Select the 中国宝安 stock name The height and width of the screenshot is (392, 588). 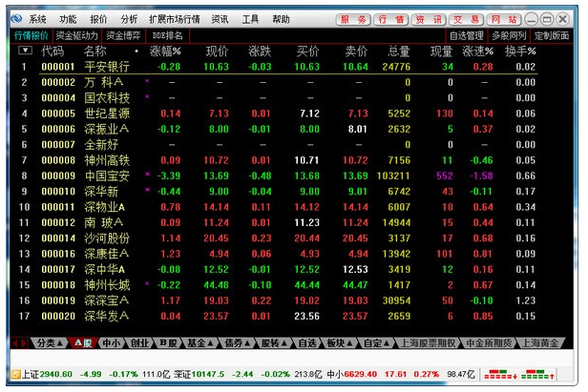click(107, 175)
